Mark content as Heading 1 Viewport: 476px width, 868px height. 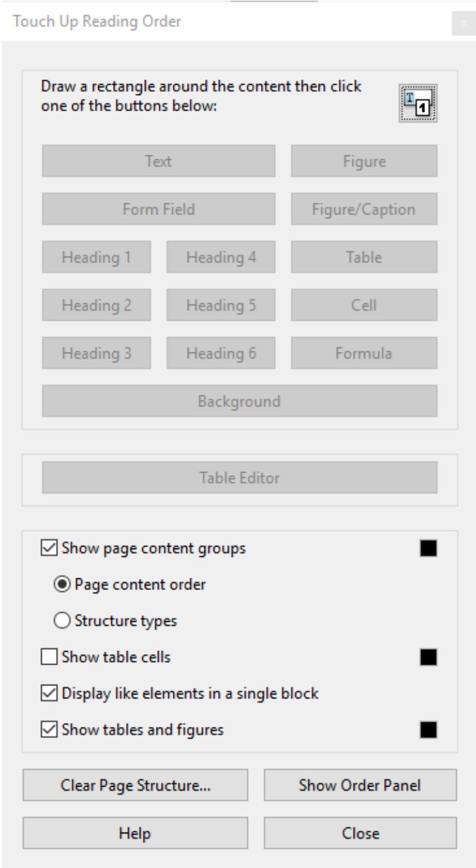tap(96, 257)
